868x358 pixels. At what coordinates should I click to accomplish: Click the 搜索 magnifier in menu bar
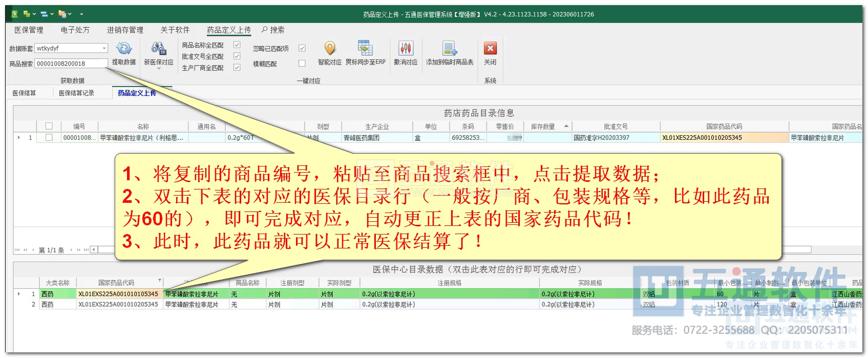point(264,30)
